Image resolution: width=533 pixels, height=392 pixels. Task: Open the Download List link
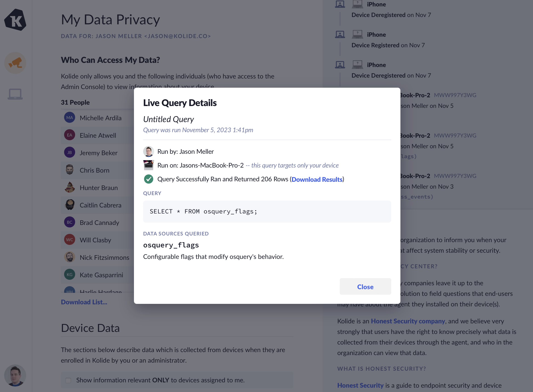tap(84, 302)
